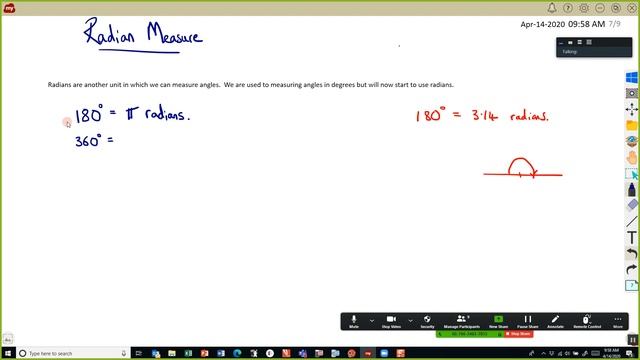Select the selection pointer tool
Image resolution: width=640 pixels, height=360 pixels.
tap(632, 174)
